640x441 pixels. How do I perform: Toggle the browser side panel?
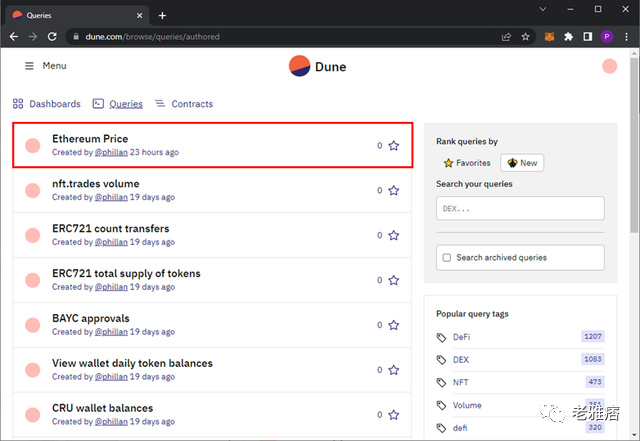587,37
